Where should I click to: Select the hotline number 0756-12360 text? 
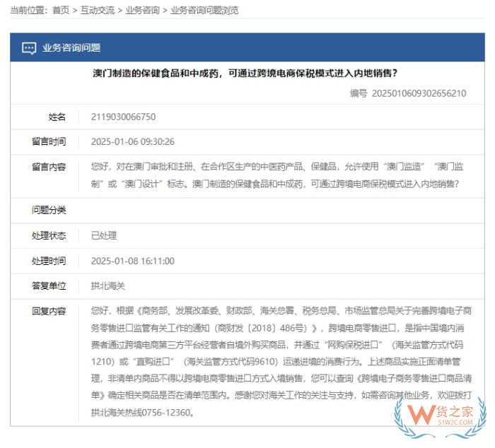(x=166, y=413)
